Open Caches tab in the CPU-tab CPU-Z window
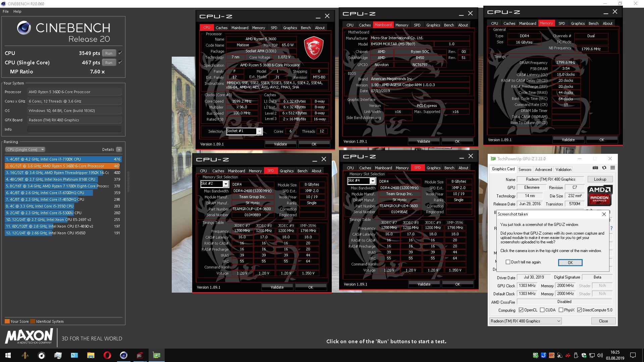The height and width of the screenshot is (362, 644). click(221, 28)
